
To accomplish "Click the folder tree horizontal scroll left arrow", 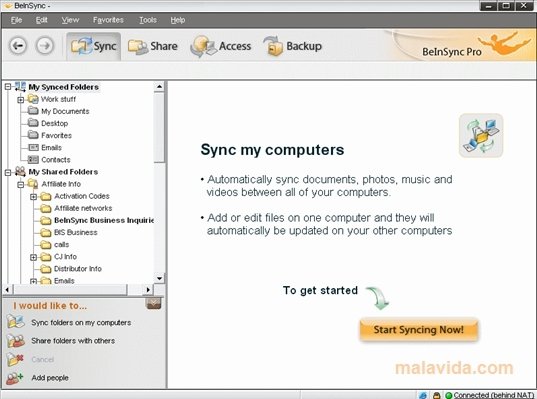I will pos(7,290).
